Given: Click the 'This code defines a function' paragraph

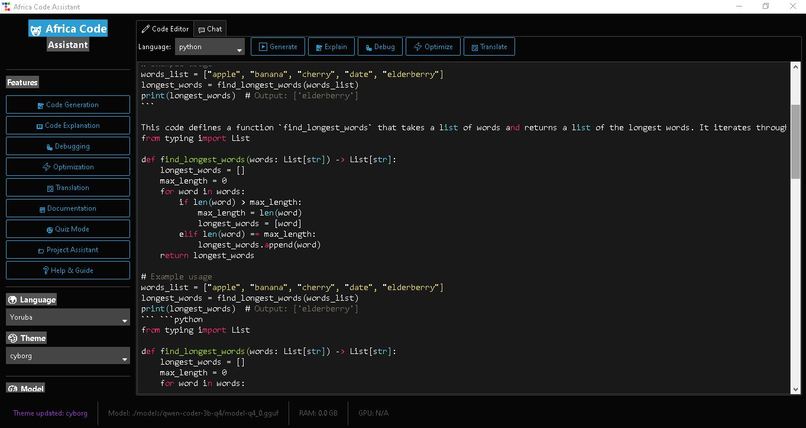Looking at the screenshot, I should pyautogui.click(x=463, y=127).
